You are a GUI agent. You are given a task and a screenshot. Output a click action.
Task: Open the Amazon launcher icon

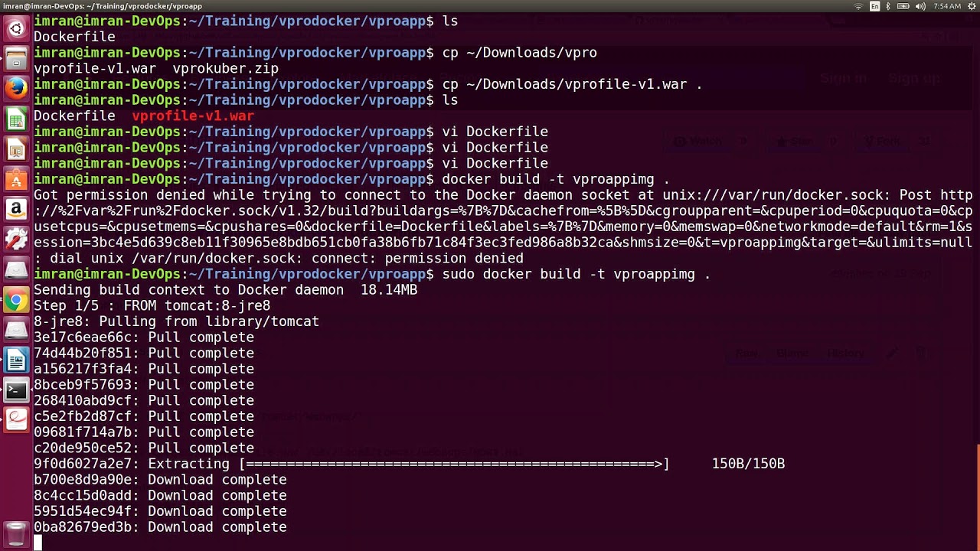coord(16,209)
